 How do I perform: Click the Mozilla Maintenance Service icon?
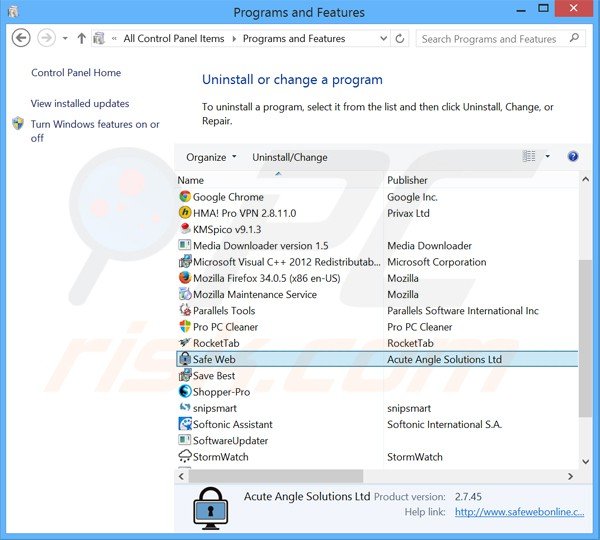(185, 294)
